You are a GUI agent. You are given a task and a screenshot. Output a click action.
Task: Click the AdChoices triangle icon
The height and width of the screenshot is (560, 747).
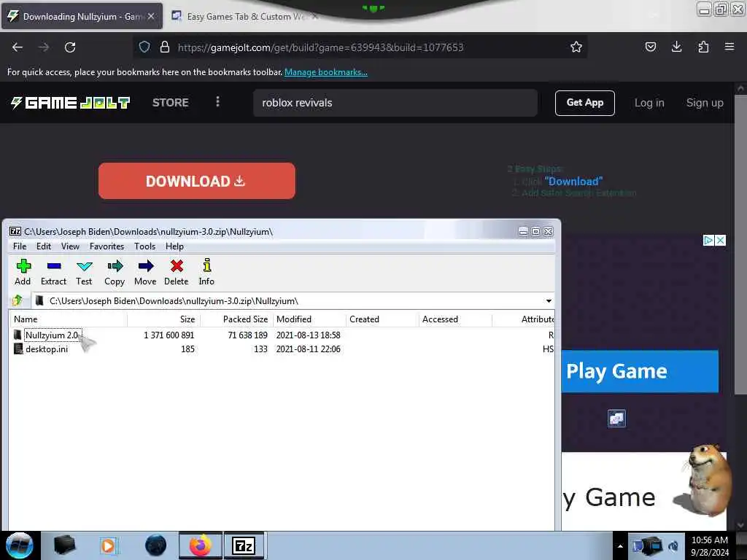(x=708, y=241)
